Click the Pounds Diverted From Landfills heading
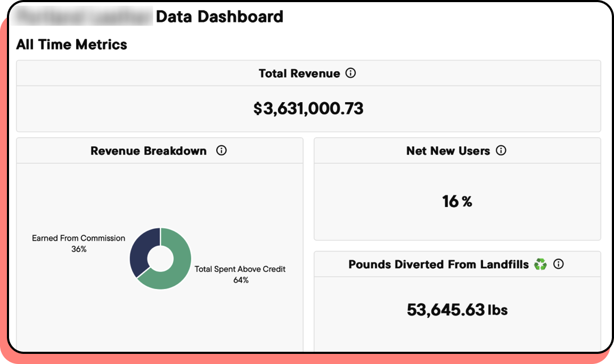The image size is (614, 364). click(439, 264)
